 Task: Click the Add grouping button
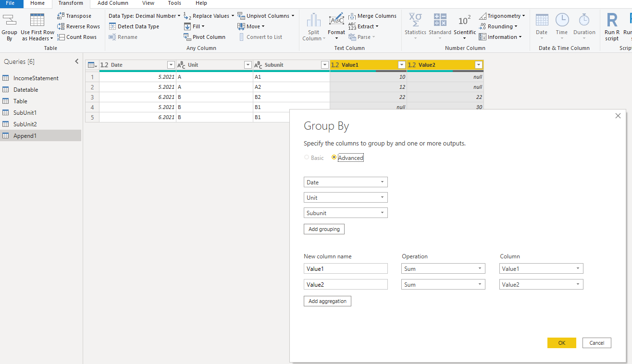pyautogui.click(x=324, y=229)
